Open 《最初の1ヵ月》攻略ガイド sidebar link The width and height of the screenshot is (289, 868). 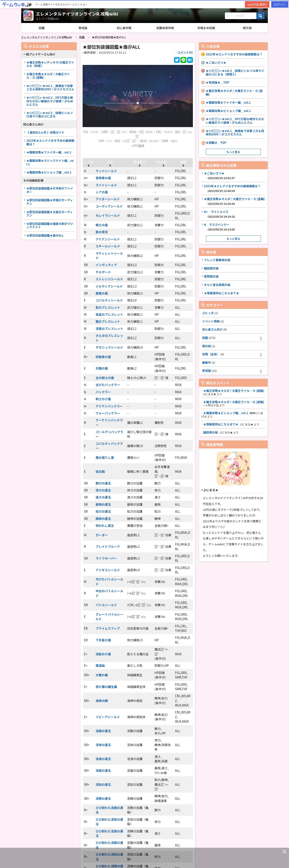click(45, 132)
